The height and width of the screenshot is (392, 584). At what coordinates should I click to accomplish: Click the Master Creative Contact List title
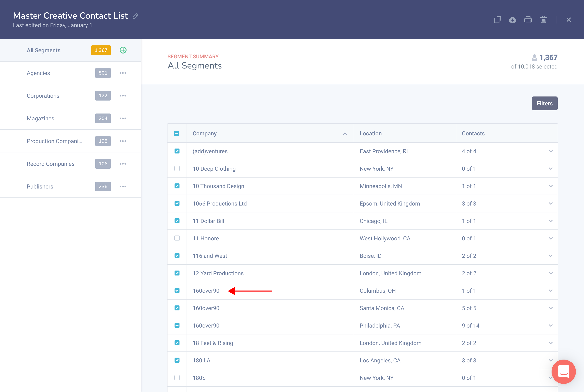(70, 16)
